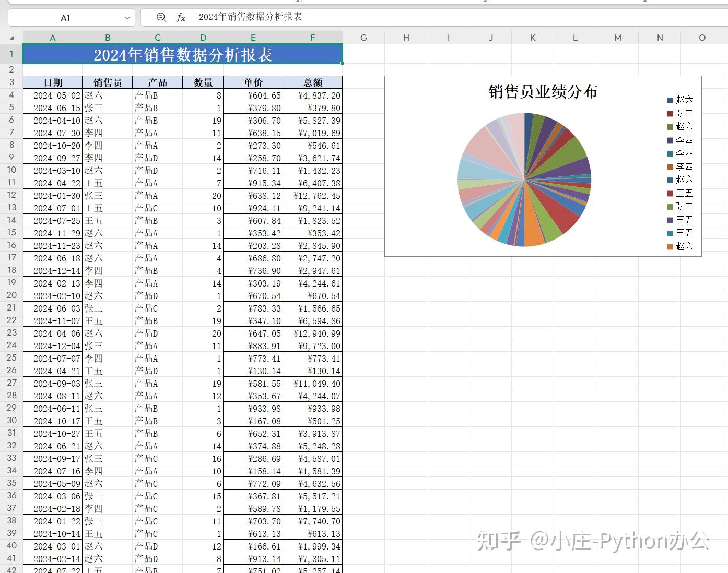This screenshot has height=573, width=728.
Task: Click the chart title 销售员业绩分布
Action: coord(543,92)
